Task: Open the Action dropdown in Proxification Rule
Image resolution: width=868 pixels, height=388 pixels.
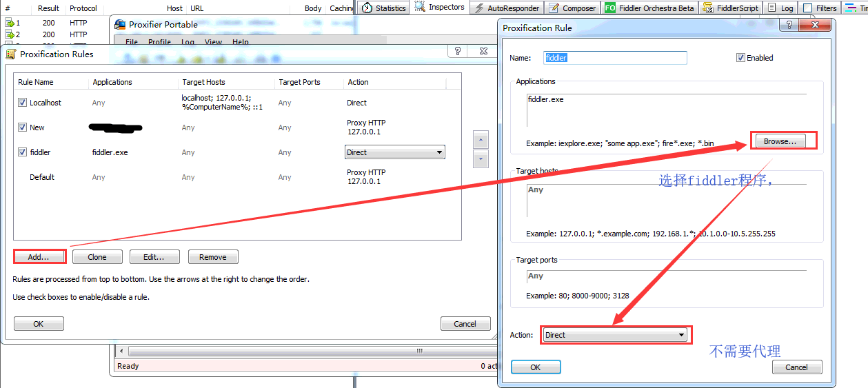Action: click(x=616, y=335)
